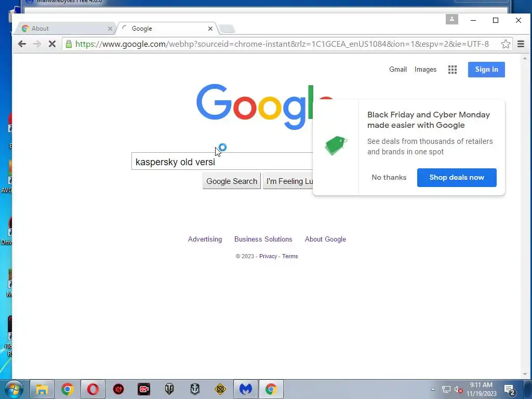Open the Advertising link
The width and height of the screenshot is (532, 399).
click(205, 239)
